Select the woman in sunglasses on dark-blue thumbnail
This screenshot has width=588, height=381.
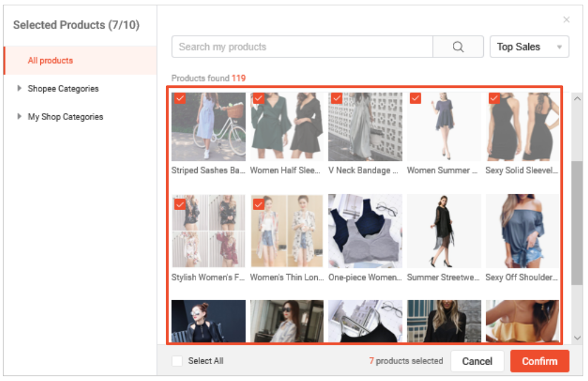208,321
